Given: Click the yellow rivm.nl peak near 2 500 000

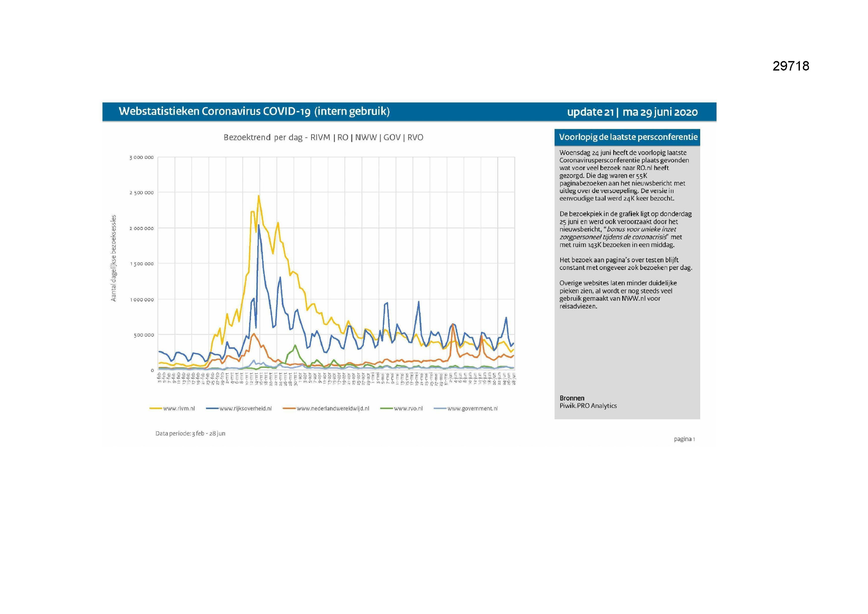Looking at the screenshot, I should point(259,196).
